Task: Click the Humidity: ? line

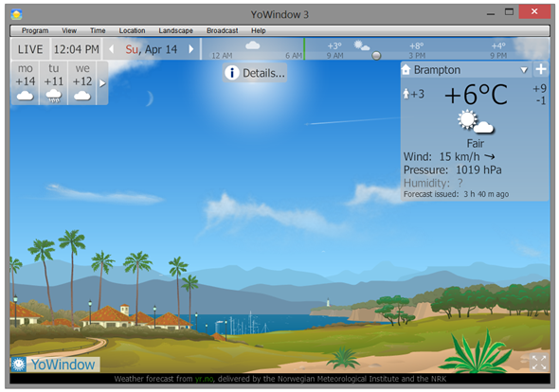Action: tap(433, 183)
